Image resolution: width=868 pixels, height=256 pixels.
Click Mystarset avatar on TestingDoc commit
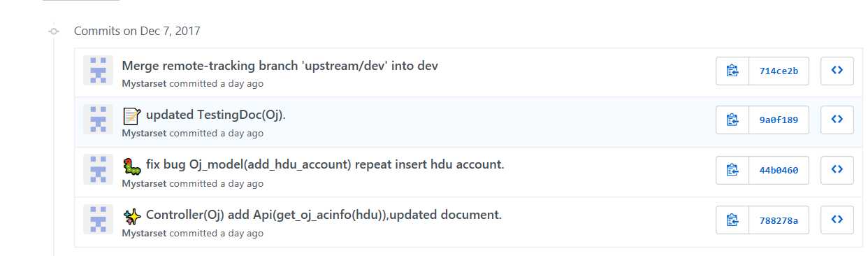pos(98,120)
